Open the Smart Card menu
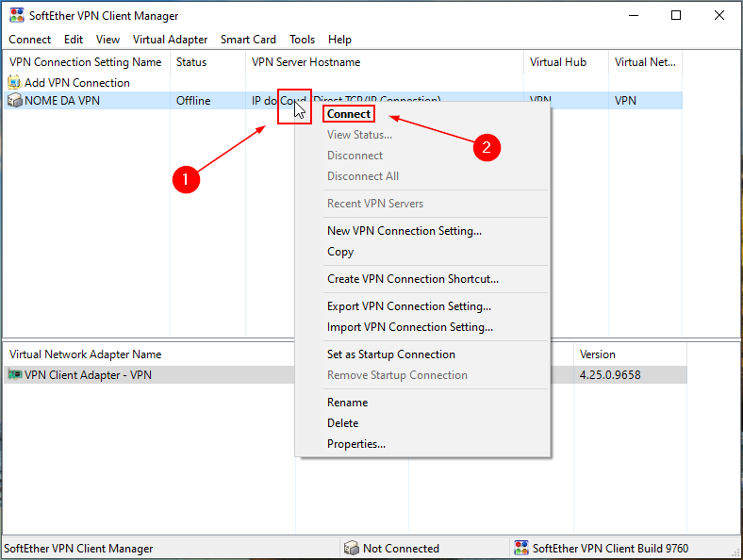 (248, 40)
